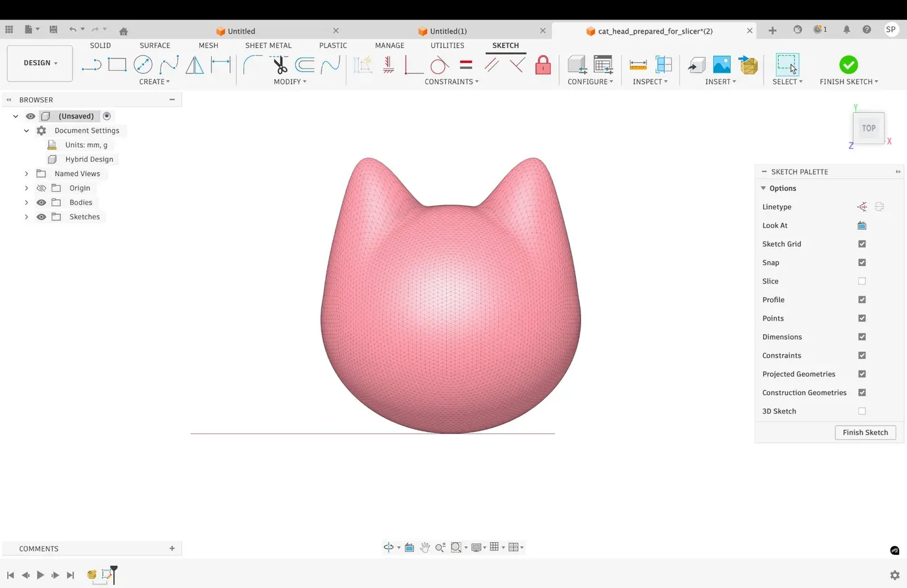The width and height of the screenshot is (907, 588).
Task: Collapse the Document Settings node
Action: click(x=27, y=131)
